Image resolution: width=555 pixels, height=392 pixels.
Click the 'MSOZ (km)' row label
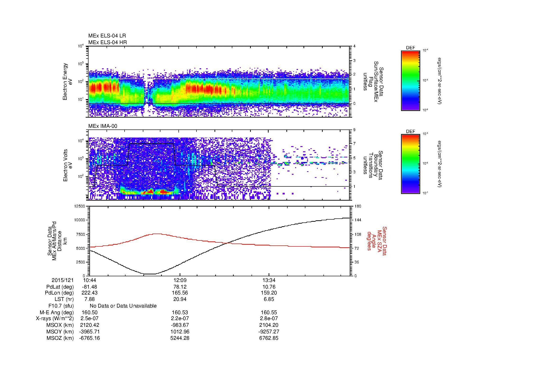tap(60, 338)
